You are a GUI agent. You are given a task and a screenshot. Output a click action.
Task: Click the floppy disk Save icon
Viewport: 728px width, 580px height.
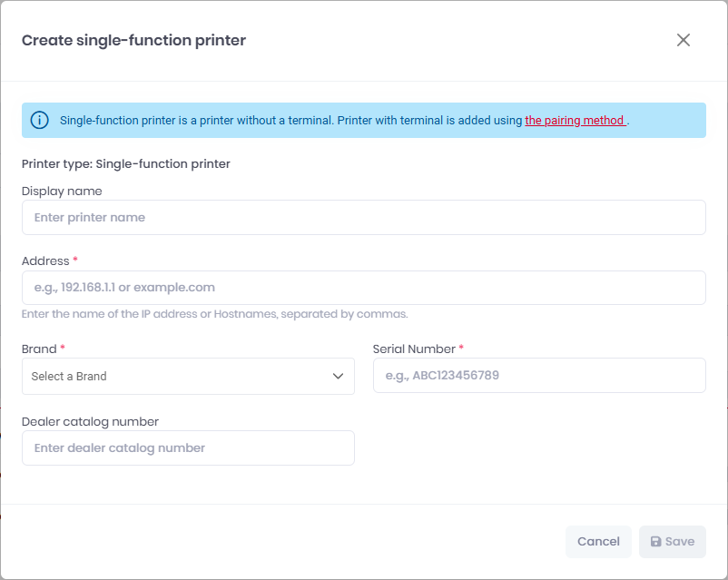coord(655,542)
